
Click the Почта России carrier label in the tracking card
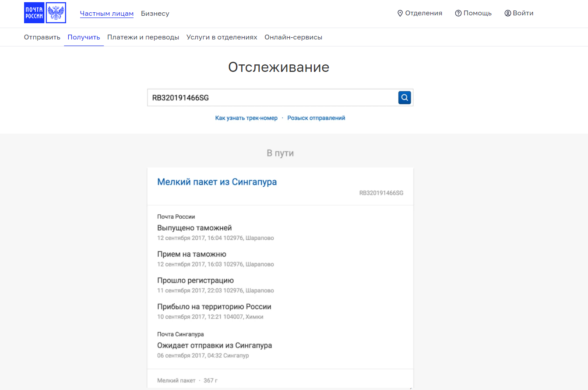(176, 216)
